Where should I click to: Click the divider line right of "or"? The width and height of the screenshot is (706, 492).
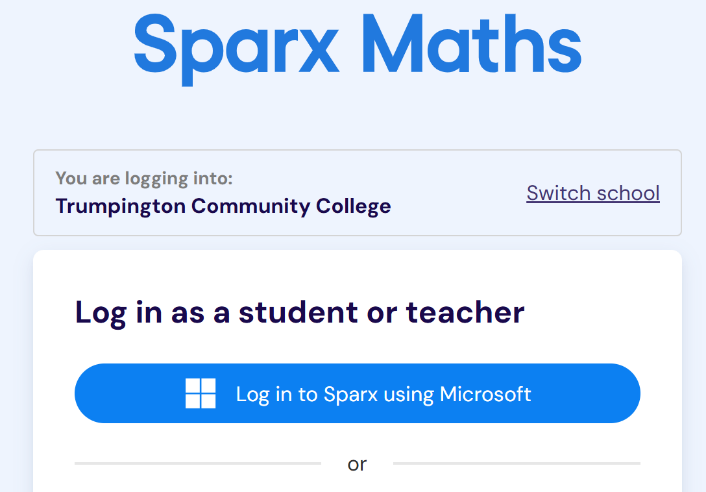click(516, 464)
